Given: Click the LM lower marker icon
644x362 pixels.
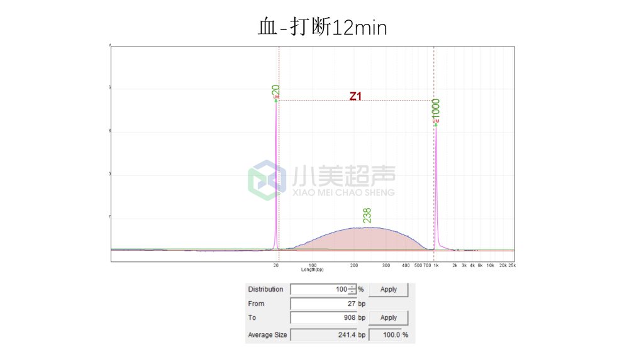Looking at the screenshot, I should click(x=275, y=97).
